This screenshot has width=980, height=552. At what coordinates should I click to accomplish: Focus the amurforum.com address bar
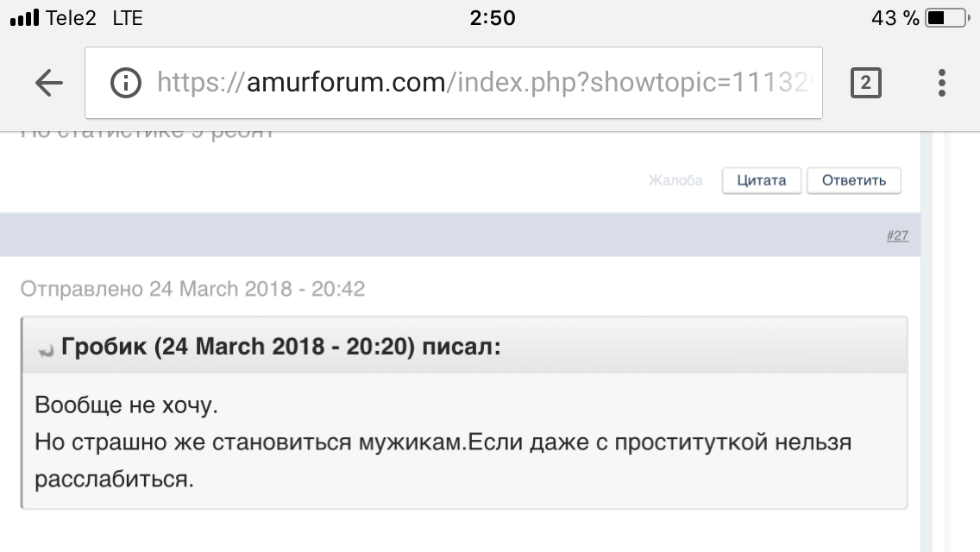pos(483,83)
